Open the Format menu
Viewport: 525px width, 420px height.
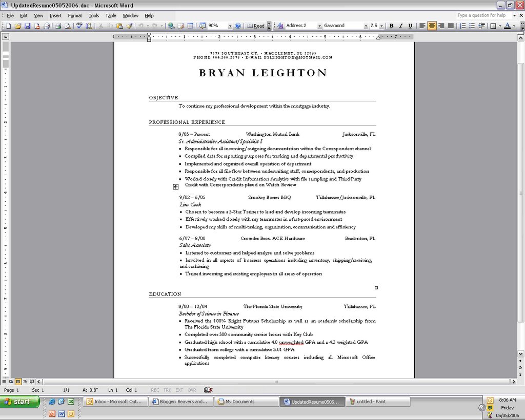point(75,16)
